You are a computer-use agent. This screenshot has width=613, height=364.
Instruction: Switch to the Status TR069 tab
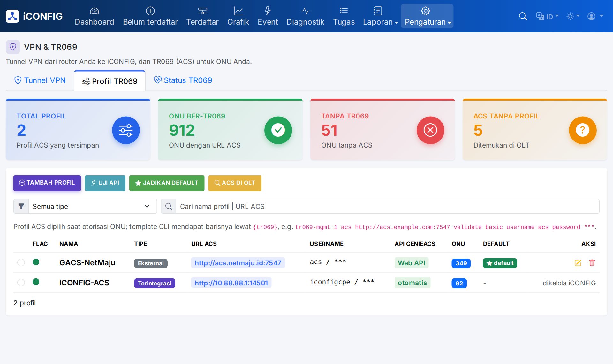pyautogui.click(x=183, y=80)
